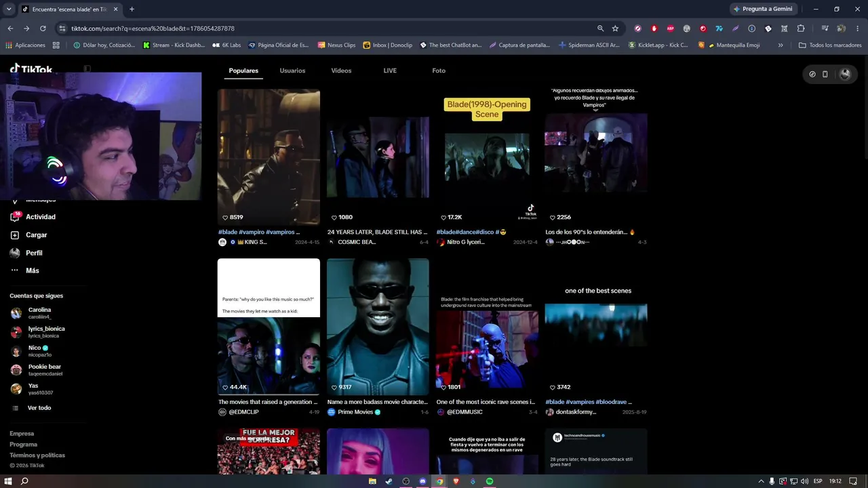Image resolution: width=868 pixels, height=488 pixels.
Task: Open a new browser tab
Action: click(x=132, y=9)
